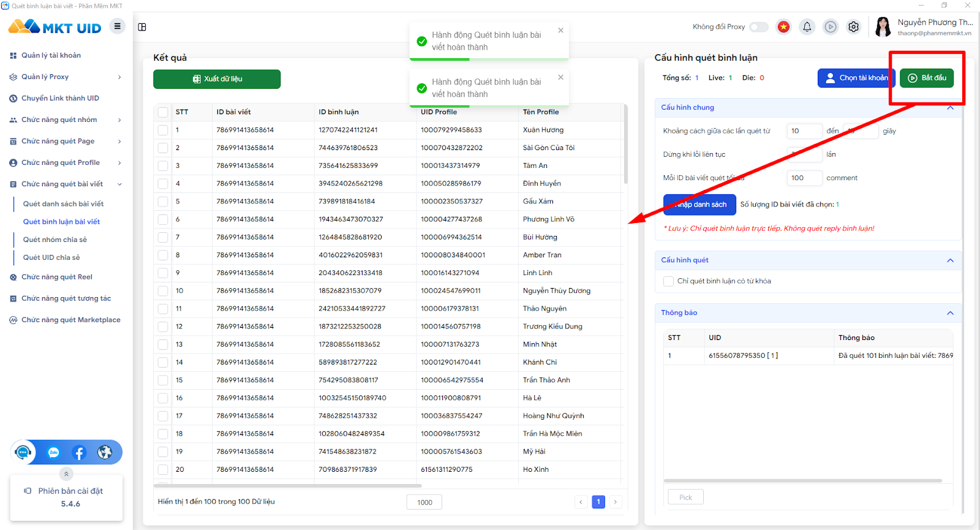Open Chuyển Link thành UID menu
The width and height of the screenshot is (980, 530).
pyautogui.click(x=60, y=98)
